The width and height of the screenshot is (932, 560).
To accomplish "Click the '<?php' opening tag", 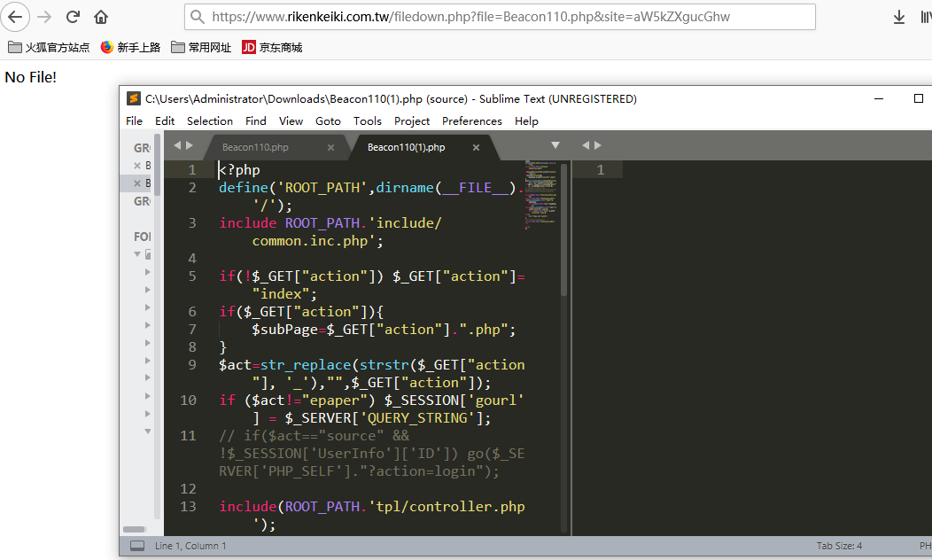I will click(239, 170).
